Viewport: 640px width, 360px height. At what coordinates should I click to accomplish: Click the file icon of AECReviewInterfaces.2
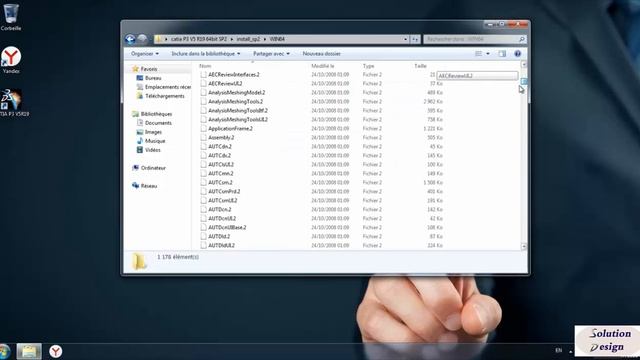coord(203,75)
